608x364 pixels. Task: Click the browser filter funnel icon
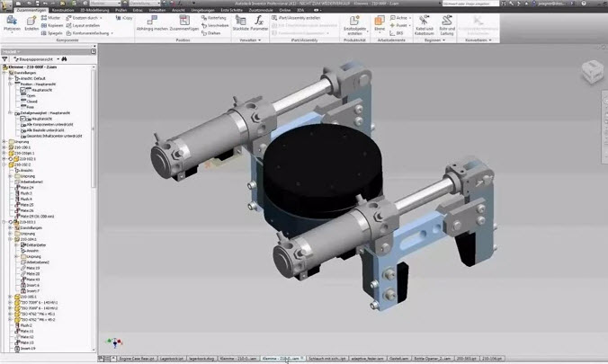tap(4, 59)
